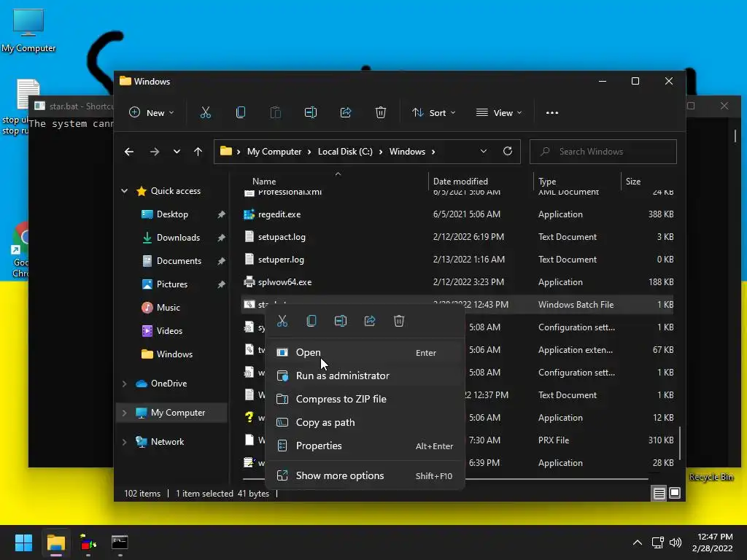Select the regedit.exe file
Viewport: 747px width, 560px height.
point(457,214)
